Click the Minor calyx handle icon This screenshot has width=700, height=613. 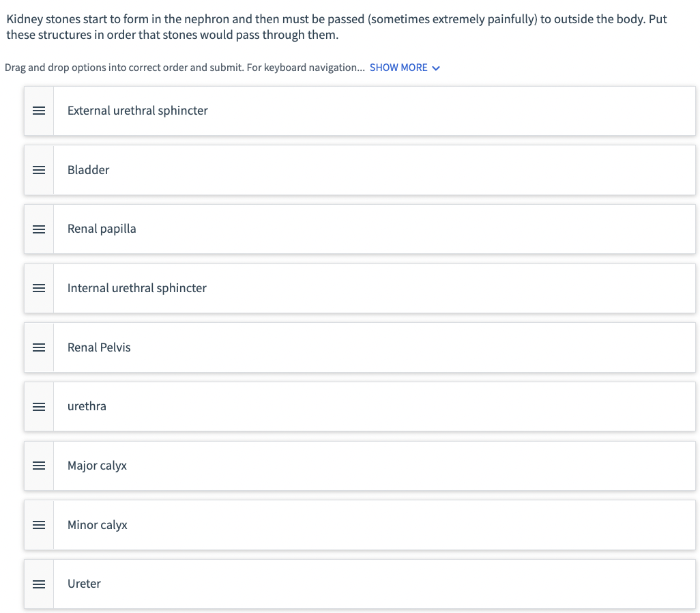[39, 525]
